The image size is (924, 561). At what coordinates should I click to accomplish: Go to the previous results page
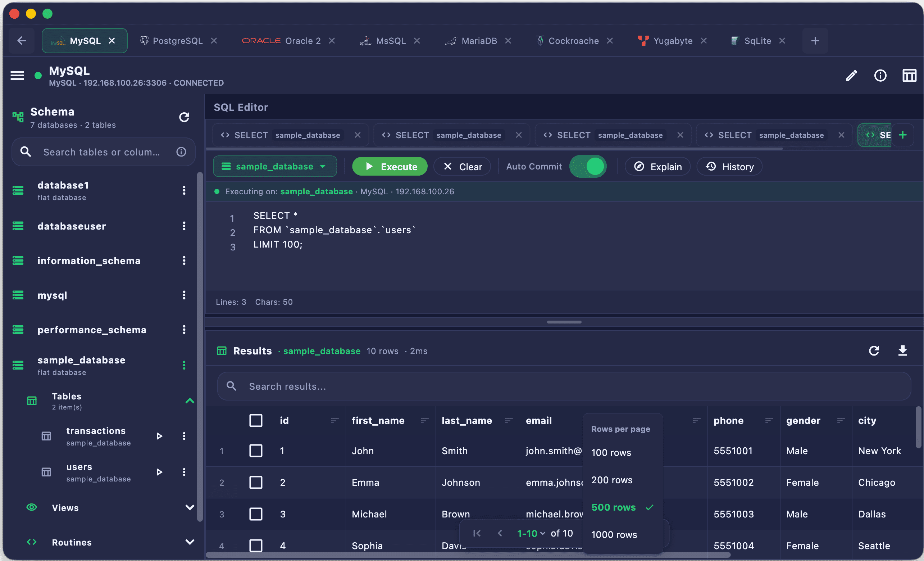(x=500, y=533)
